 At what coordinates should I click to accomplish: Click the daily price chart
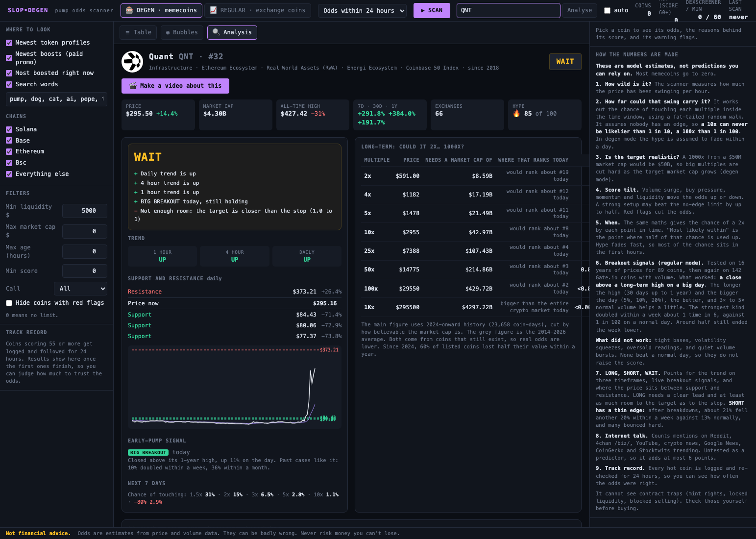235,387
